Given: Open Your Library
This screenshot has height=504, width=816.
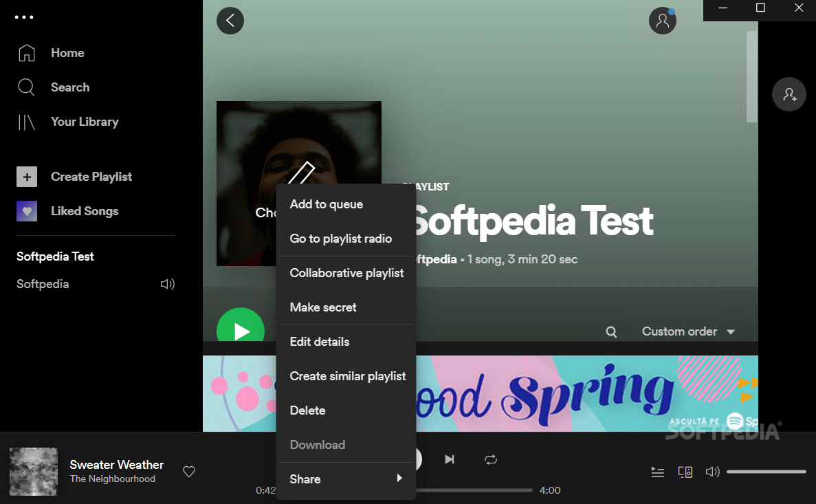Looking at the screenshot, I should click(x=84, y=122).
